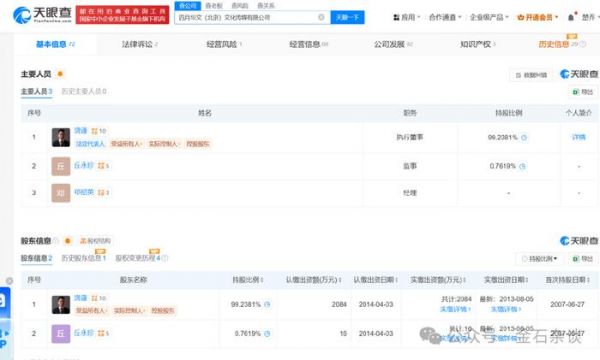
Task: Select the 股东信息 2 sub-tab
Action: (x=36, y=258)
